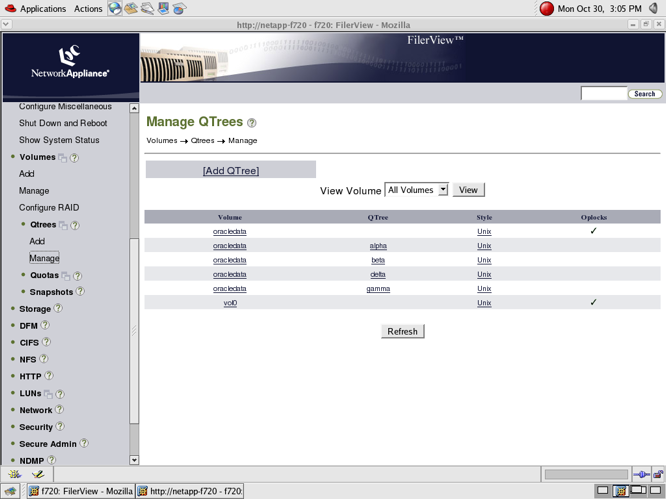This screenshot has width=666, height=499.
Task: Open help icon next to NFS
Action: pyautogui.click(x=44, y=359)
